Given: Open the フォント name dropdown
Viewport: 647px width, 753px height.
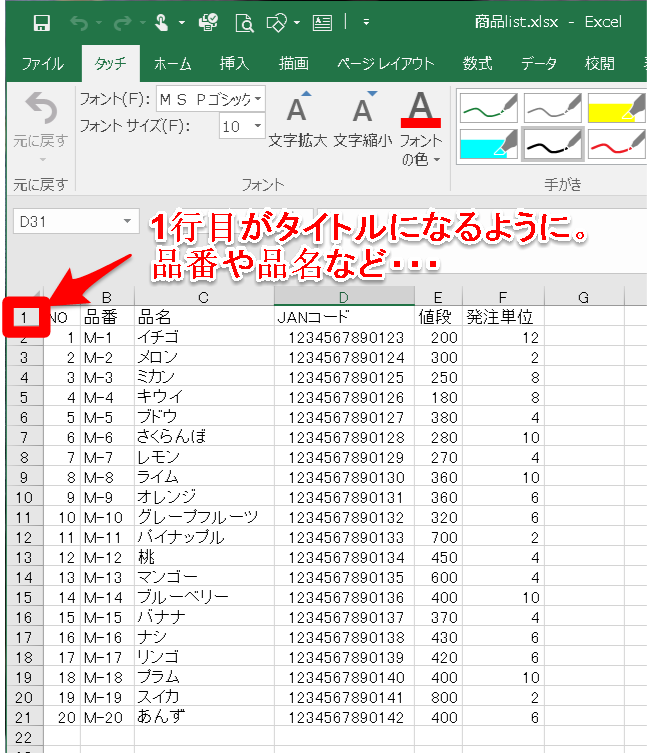Looking at the screenshot, I should (x=258, y=99).
